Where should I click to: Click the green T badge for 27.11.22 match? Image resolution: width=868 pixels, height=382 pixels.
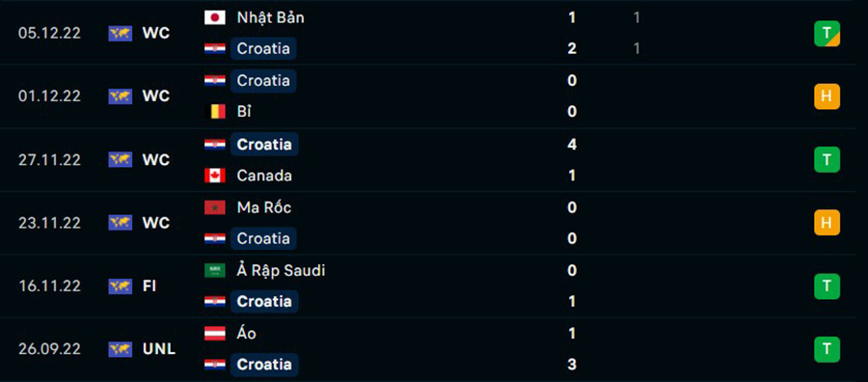[827, 160]
